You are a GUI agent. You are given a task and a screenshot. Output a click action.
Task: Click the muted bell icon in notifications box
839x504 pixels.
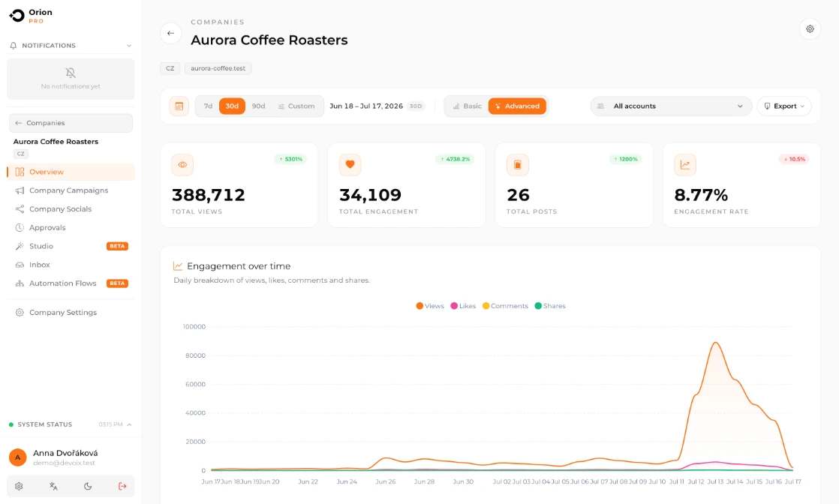click(70, 73)
